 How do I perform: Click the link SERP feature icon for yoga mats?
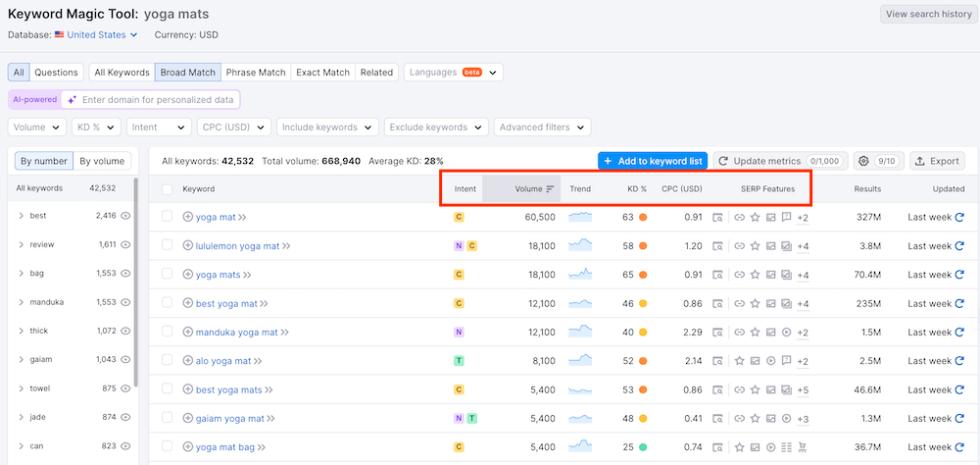click(x=739, y=276)
